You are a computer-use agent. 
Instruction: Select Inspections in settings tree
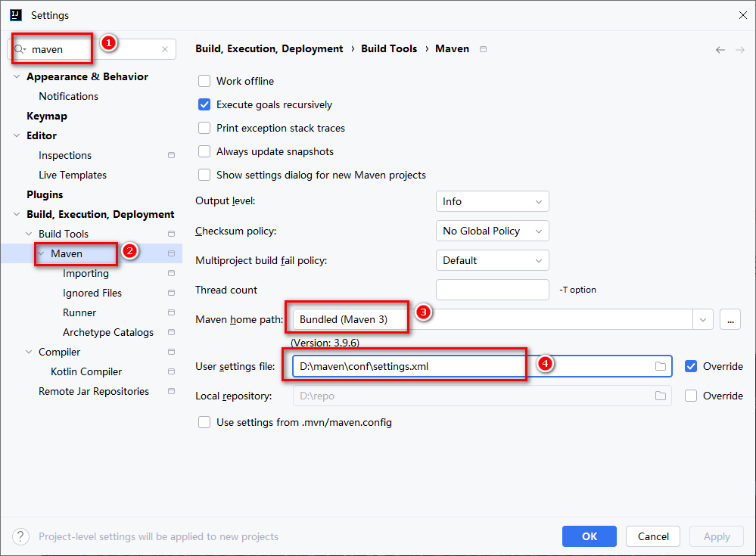(x=65, y=155)
